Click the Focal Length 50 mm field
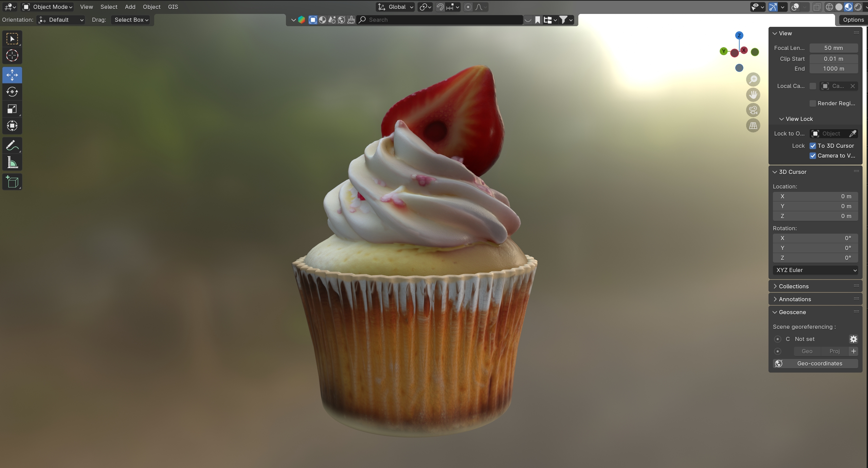This screenshot has width=868, height=468. coord(833,48)
